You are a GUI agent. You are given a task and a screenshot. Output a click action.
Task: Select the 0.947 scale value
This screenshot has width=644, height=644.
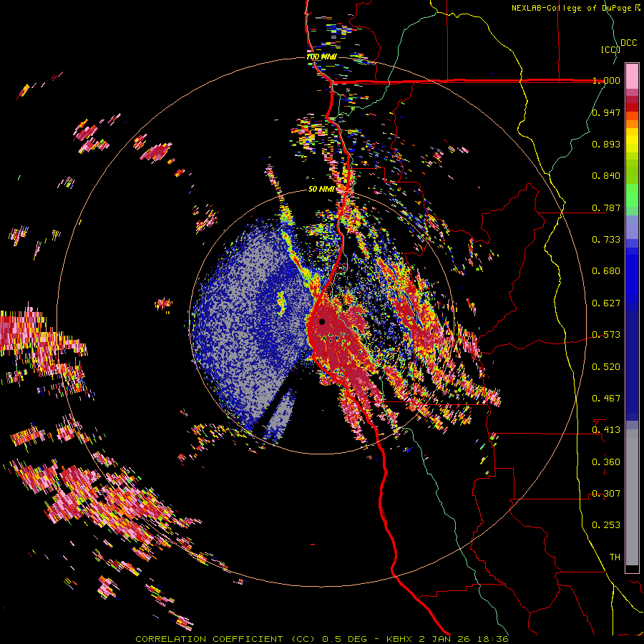coord(606,112)
